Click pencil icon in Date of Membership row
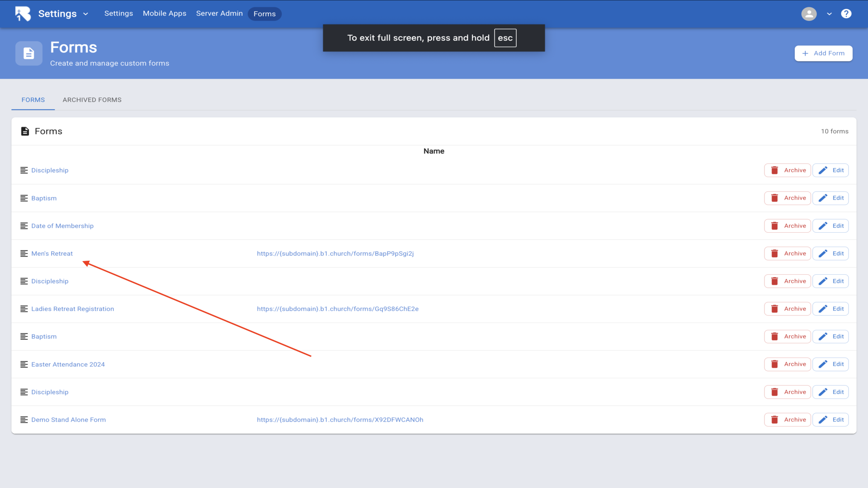The height and width of the screenshot is (488, 868). 823,226
